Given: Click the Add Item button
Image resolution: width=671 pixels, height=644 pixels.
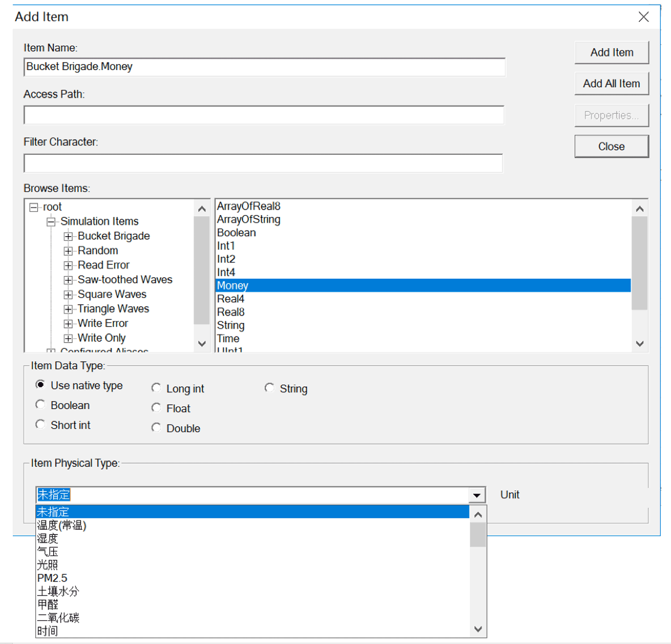Looking at the screenshot, I should pos(612,53).
